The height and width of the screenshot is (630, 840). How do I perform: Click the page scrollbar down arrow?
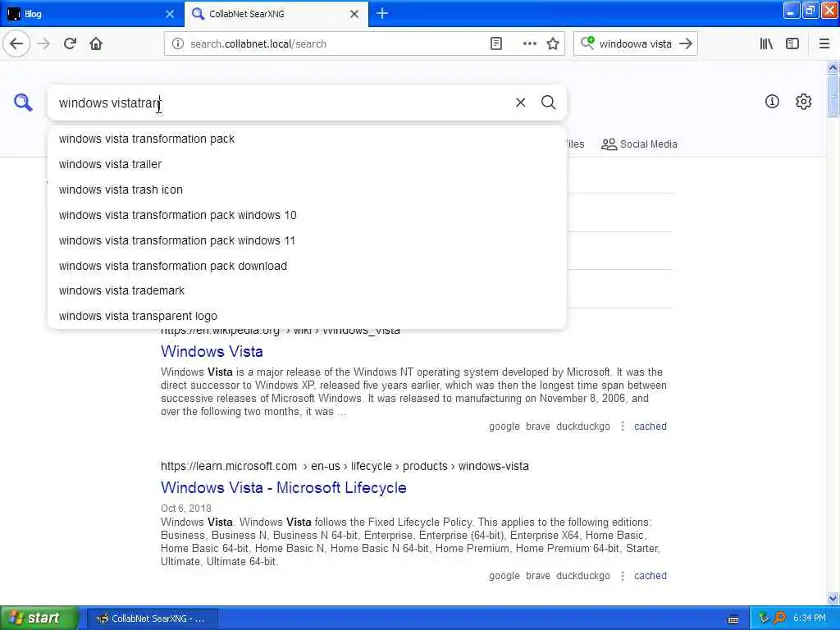[833, 598]
